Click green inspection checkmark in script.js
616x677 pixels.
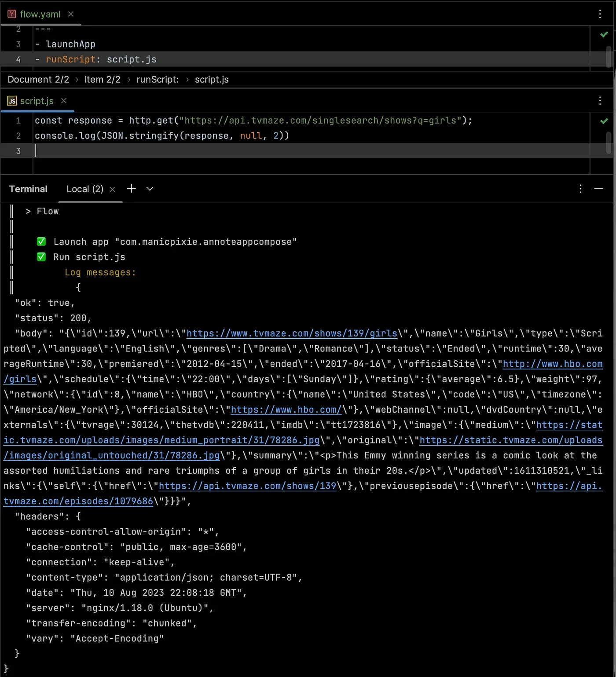pyautogui.click(x=604, y=121)
